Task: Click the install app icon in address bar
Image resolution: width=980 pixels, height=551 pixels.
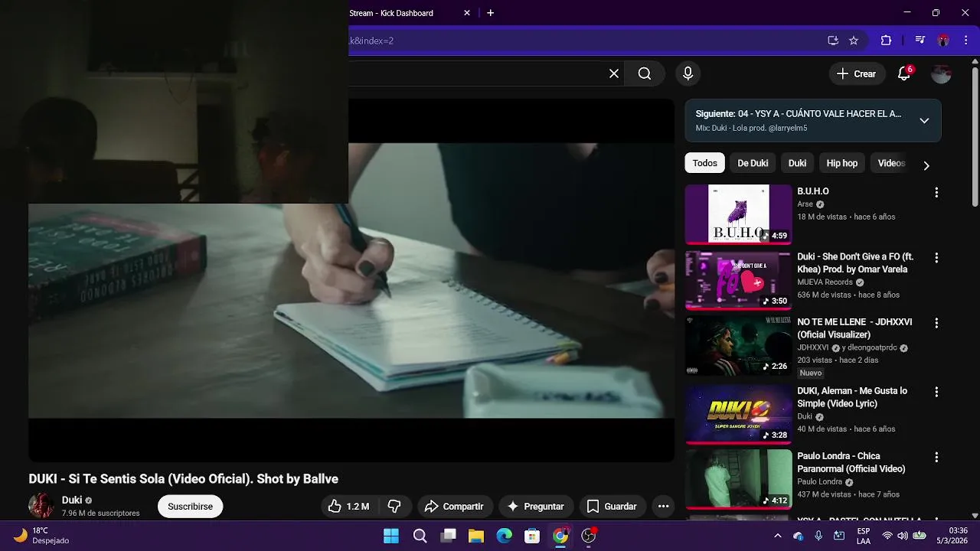Action: (x=833, y=41)
